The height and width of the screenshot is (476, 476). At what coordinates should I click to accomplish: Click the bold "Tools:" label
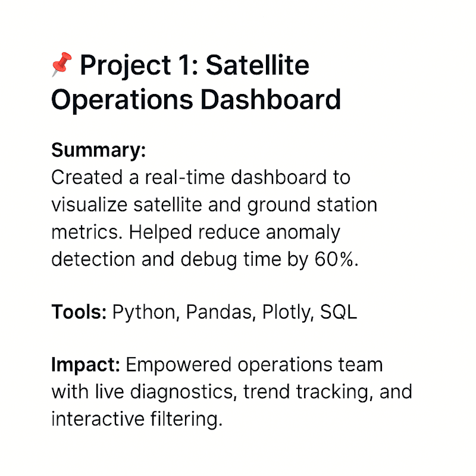[x=79, y=312]
